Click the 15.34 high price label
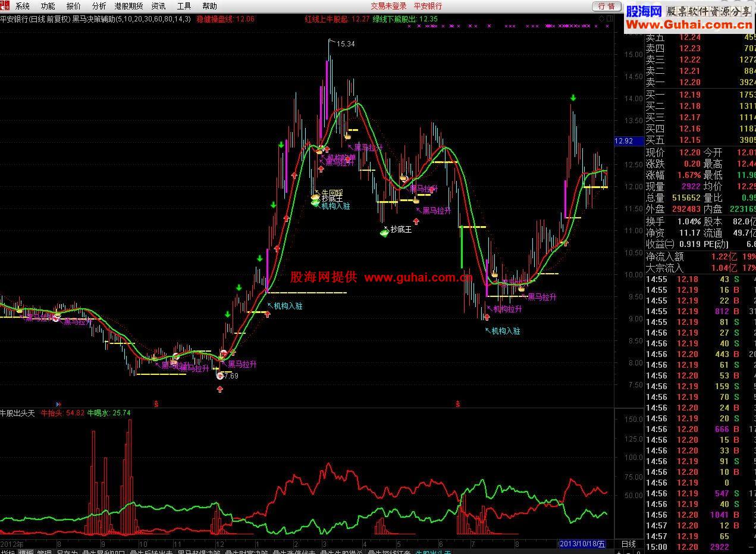 346,44
